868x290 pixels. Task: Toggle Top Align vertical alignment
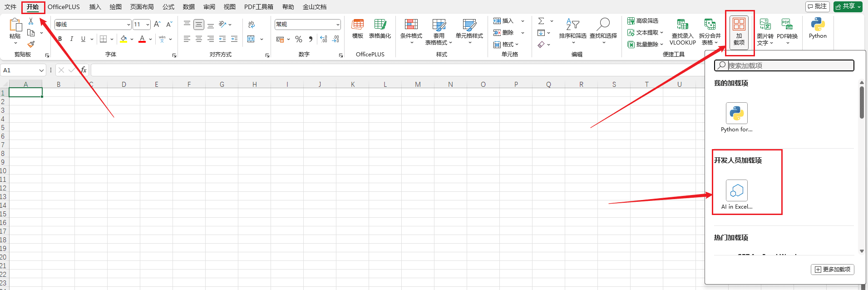click(x=187, y=24)
